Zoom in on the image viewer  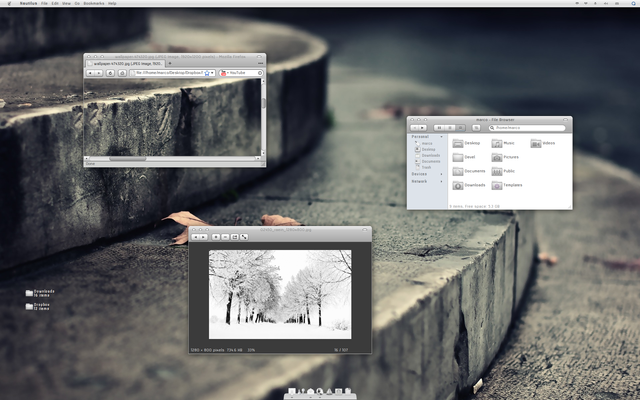tap(216, 237)
